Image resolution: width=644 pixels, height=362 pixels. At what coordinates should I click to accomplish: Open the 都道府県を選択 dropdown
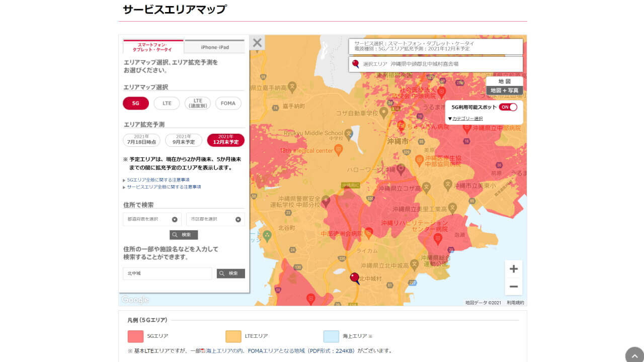point(151,219)
